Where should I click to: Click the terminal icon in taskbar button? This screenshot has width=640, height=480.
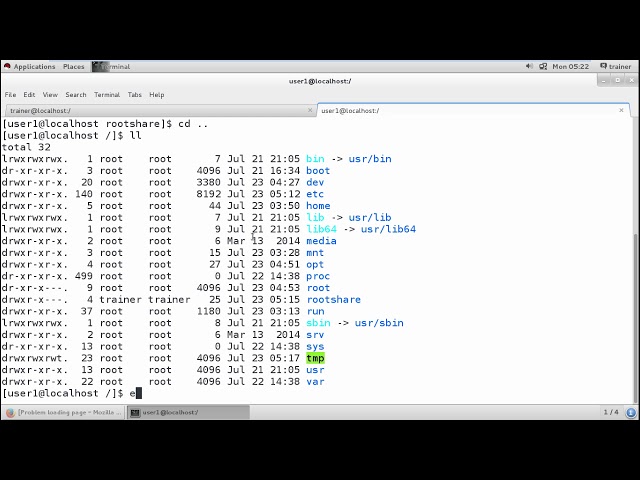point(135,413)
